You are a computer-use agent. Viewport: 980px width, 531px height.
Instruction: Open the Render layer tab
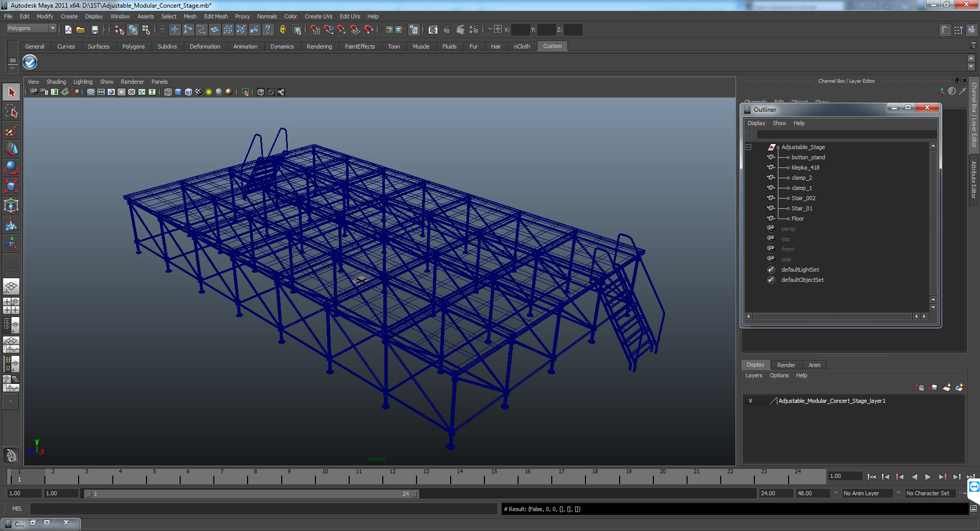786,365
